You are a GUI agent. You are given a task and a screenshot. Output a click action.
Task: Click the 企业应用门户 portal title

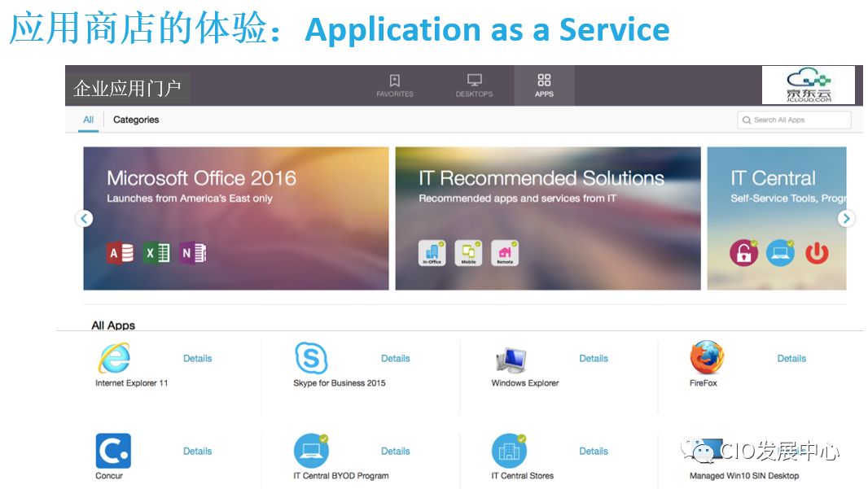(127, 89)
